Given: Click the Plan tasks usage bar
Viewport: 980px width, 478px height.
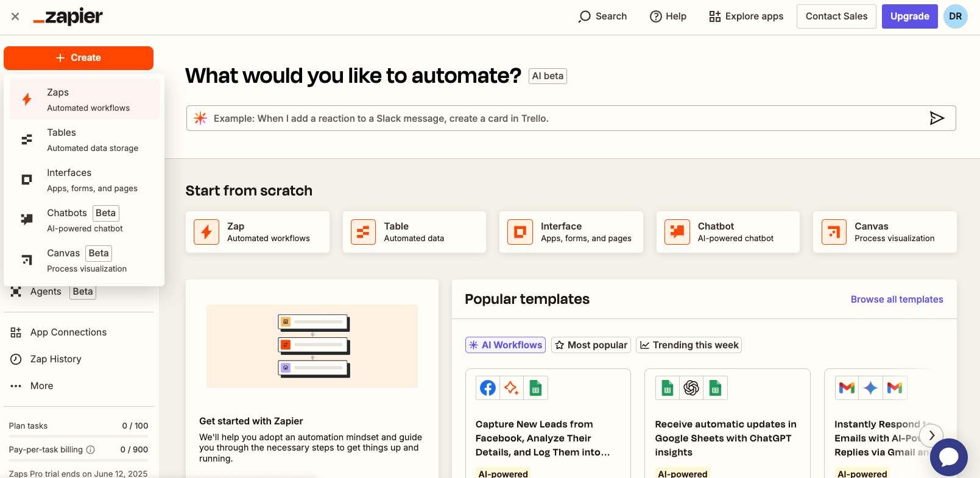Looking at the screenshot, I should [79, 435].
